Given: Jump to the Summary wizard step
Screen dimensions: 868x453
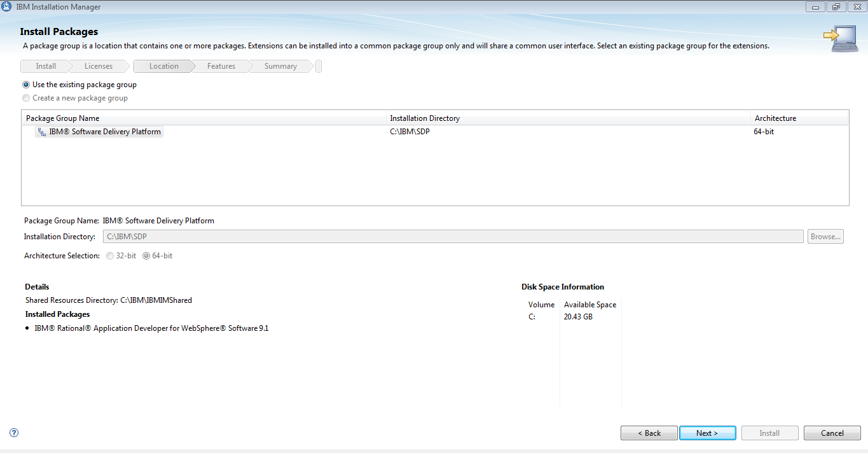Looking at the screenshot, I should (280, 66).
